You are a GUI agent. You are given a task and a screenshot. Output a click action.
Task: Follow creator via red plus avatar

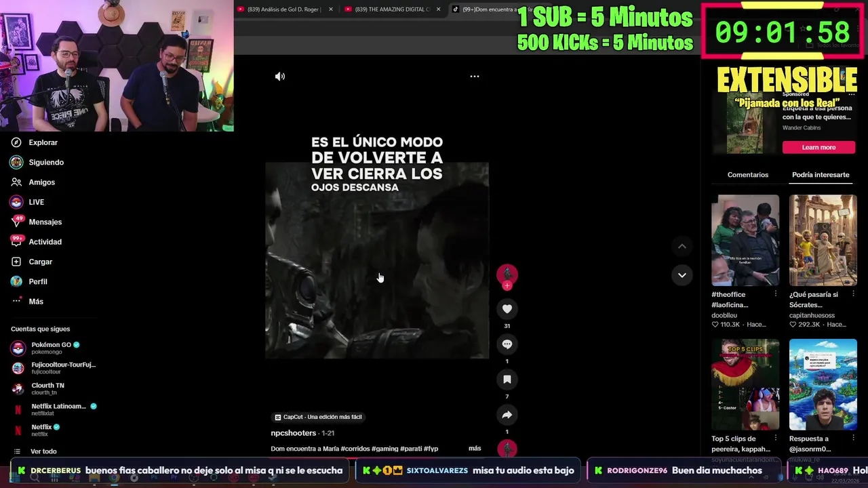(x=507, y=285)
